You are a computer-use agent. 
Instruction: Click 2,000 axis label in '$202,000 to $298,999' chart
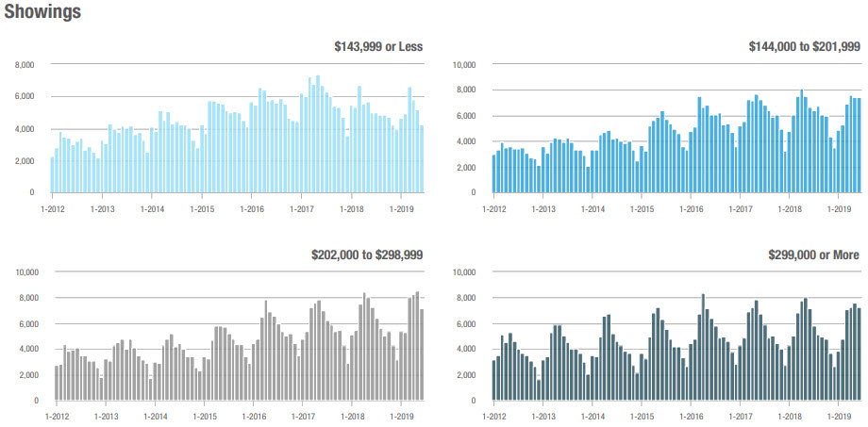click(x=29, y=375)
